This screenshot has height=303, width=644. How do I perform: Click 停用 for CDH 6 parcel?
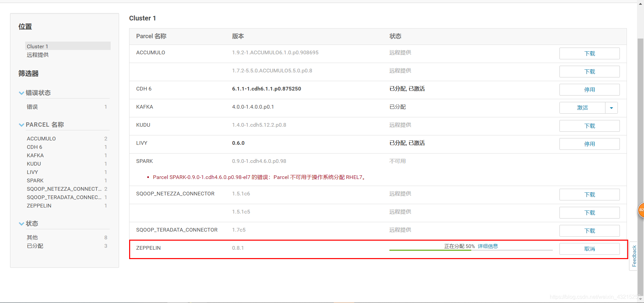coord(589,90)
